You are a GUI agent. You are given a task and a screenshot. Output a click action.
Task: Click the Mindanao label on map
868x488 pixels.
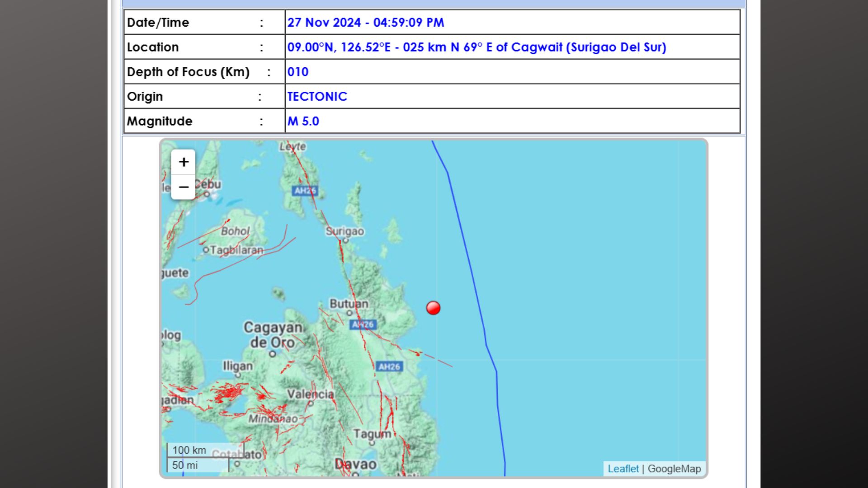[x=273, y=419]
